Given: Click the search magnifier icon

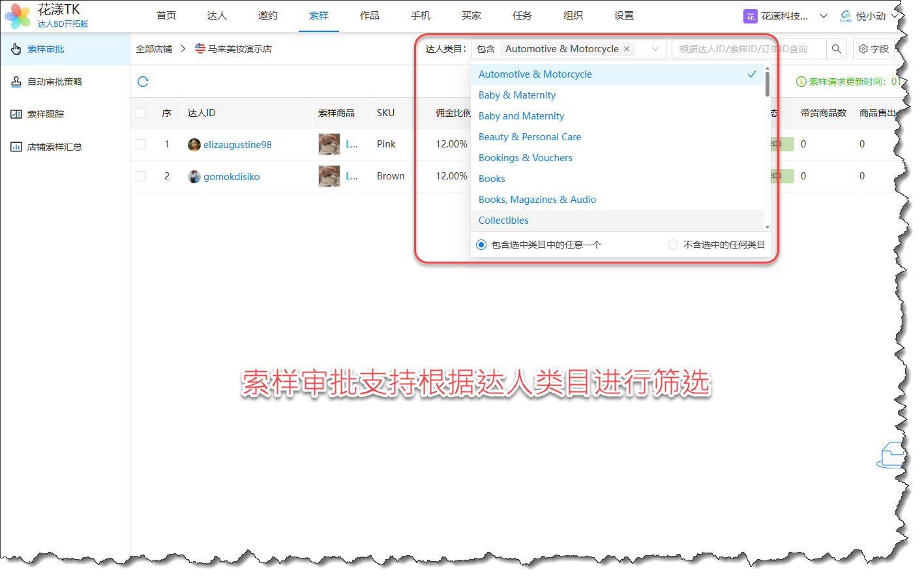Looking at the screenshot, I should [836, 49].
